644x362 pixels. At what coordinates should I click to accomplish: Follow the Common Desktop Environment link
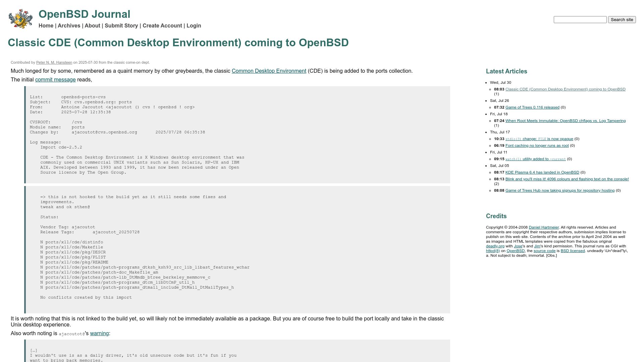[x=269, y=71]
